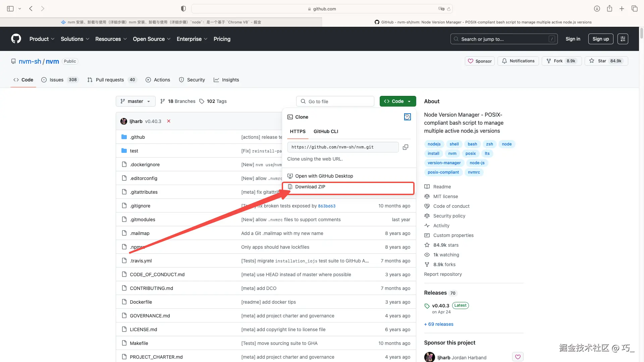Click Download ZIP
644x362 pixels.
pos(310,187)
